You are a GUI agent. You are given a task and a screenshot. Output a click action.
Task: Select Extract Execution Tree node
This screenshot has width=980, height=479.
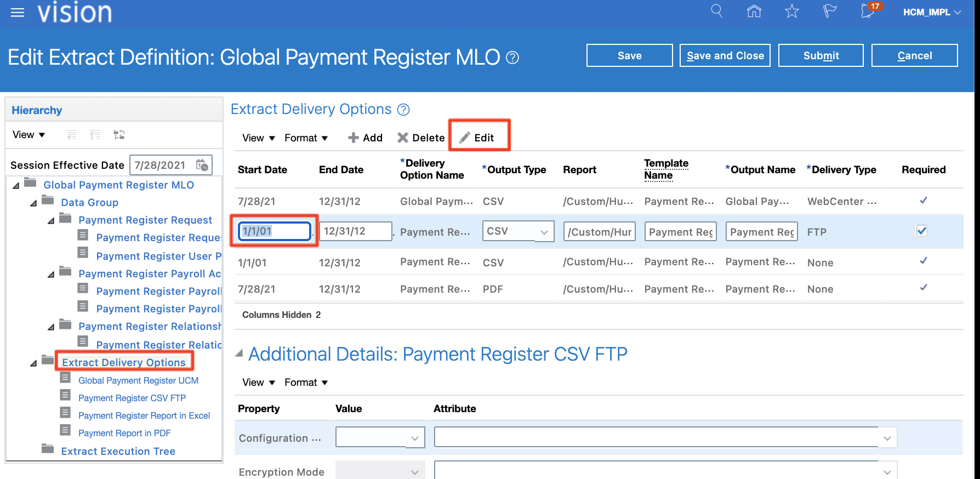pyautogui.click(x=118, y=451)
